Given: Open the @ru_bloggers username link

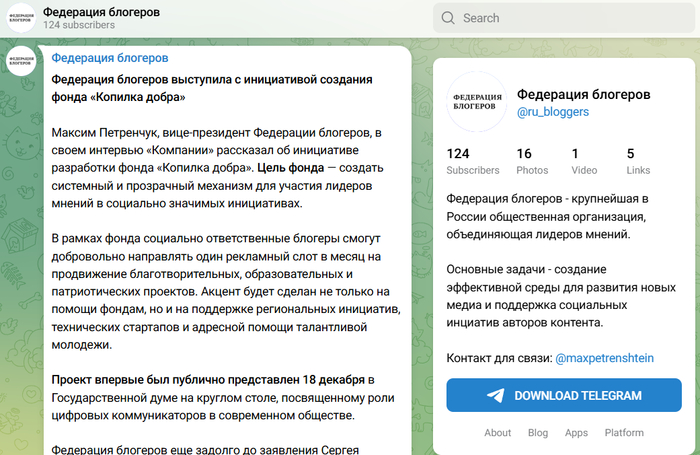Looking at the screenshot, I should pos(553,112).
